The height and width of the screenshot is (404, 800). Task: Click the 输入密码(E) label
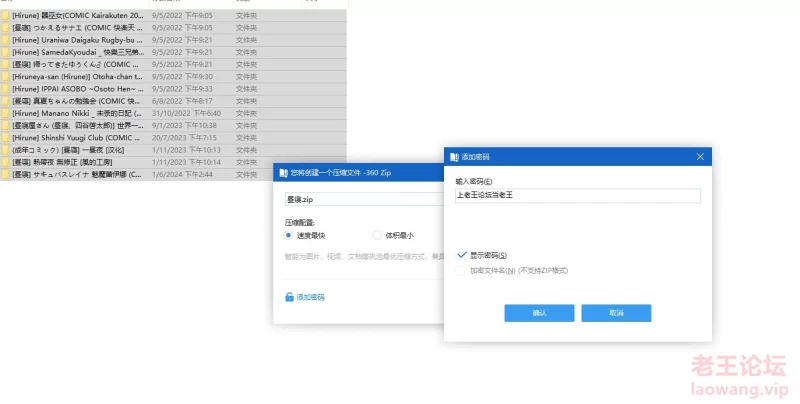(474, 182)
